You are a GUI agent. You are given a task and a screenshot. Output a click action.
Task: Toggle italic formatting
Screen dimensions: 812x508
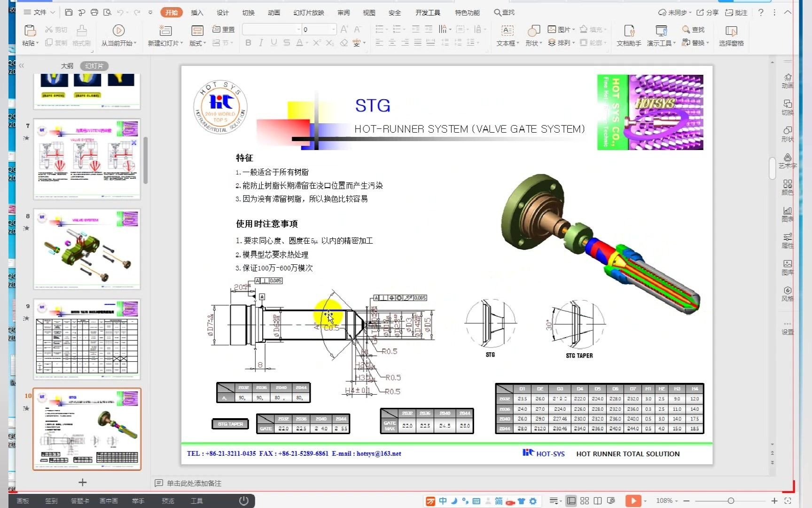(x=261, y=42)
